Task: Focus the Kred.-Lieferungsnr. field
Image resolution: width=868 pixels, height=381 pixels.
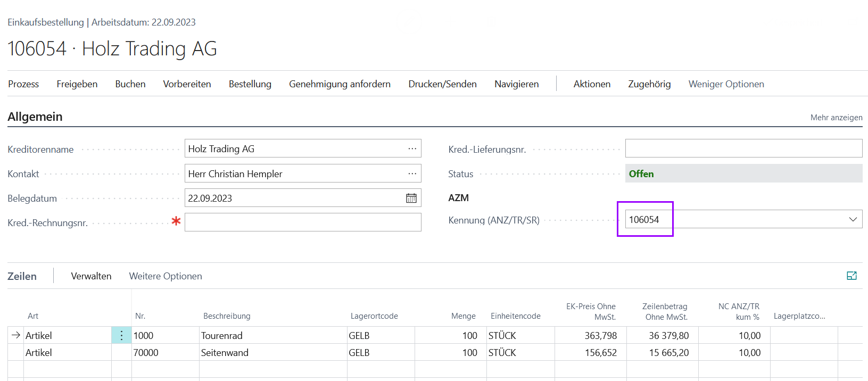Action: pos(743,148)
